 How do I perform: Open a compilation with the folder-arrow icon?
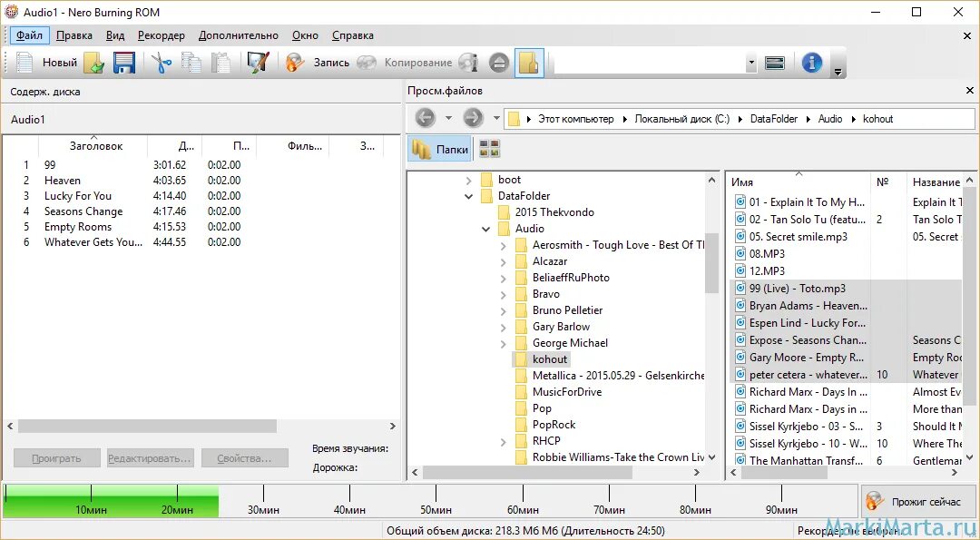(93, 63)
